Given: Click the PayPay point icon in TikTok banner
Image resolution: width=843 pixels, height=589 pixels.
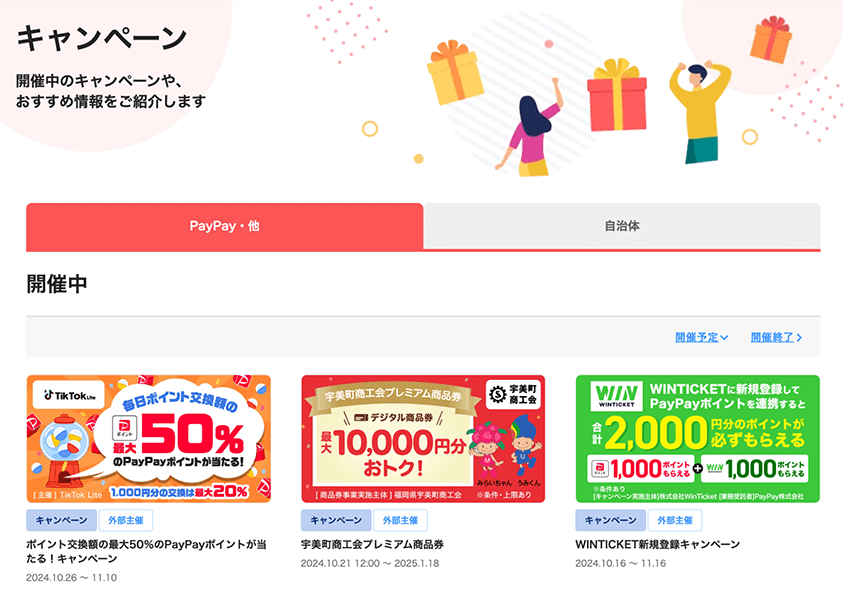Looking at the screenshot, I should click(124, 428).
